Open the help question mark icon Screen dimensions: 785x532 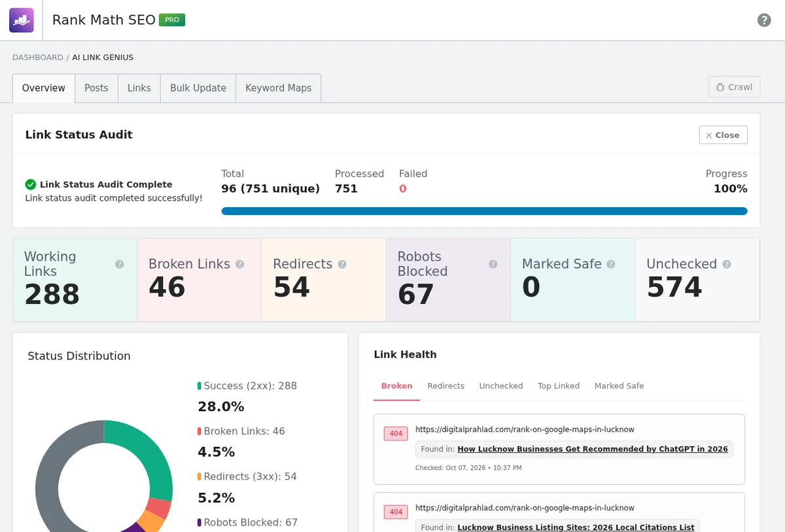click(x=764, y=20)
